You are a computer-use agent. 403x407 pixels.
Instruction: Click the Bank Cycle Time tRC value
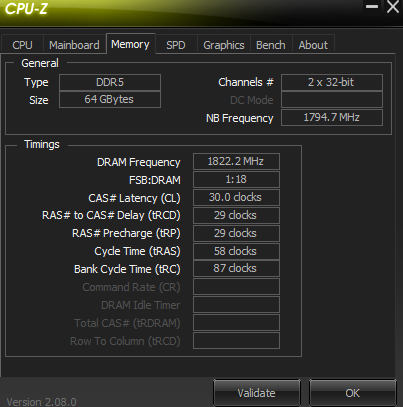tap(236, 269)
